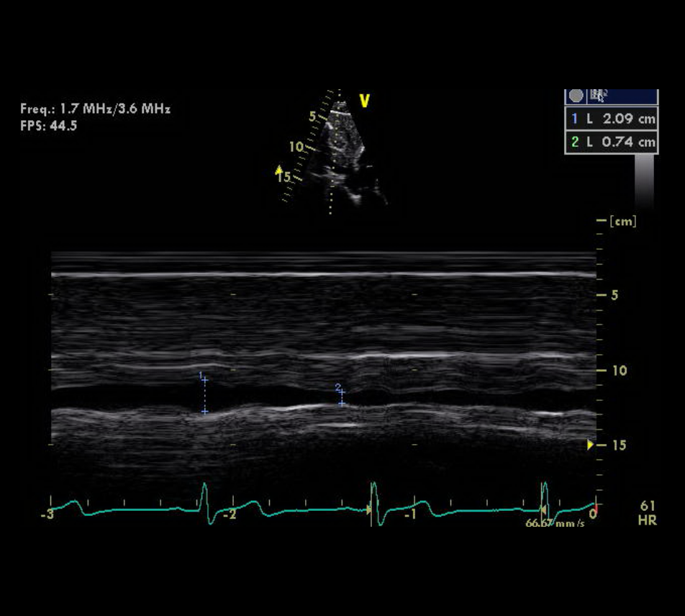Click the red marker at time 0
Screen dimensions: 685x616
coord(595,509)
